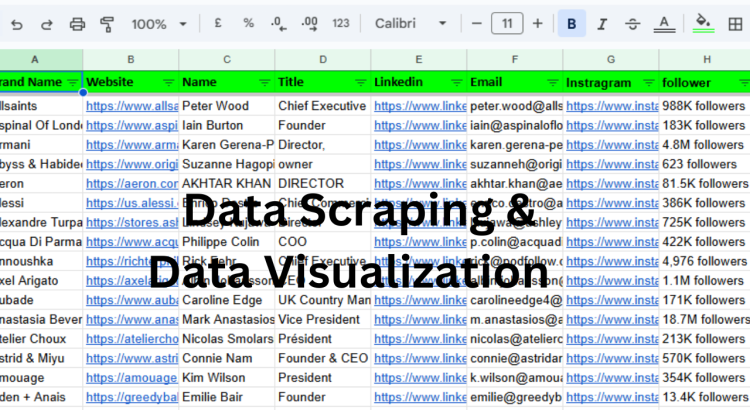Select cell 'Emilie Bair'
The height and width of the screenshot is (410, 750).
coord(227,397)
